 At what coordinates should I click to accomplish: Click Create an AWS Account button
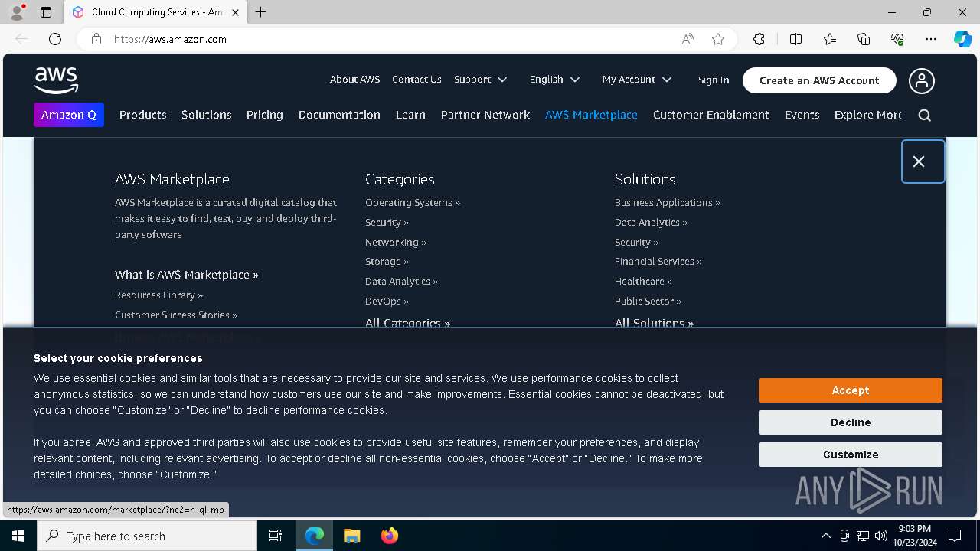pyautogui.click(x=819, y=80)
